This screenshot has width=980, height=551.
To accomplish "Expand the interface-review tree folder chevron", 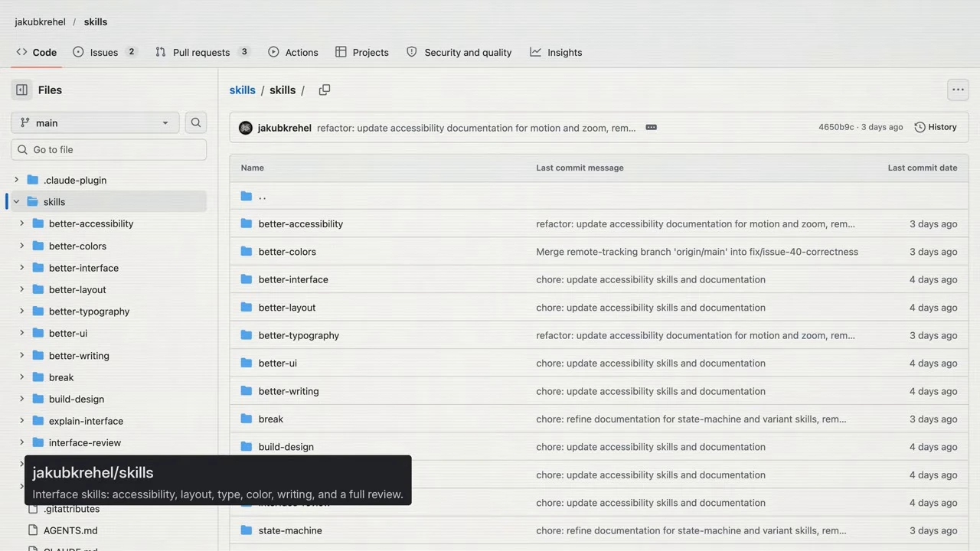I will point(21,442).
